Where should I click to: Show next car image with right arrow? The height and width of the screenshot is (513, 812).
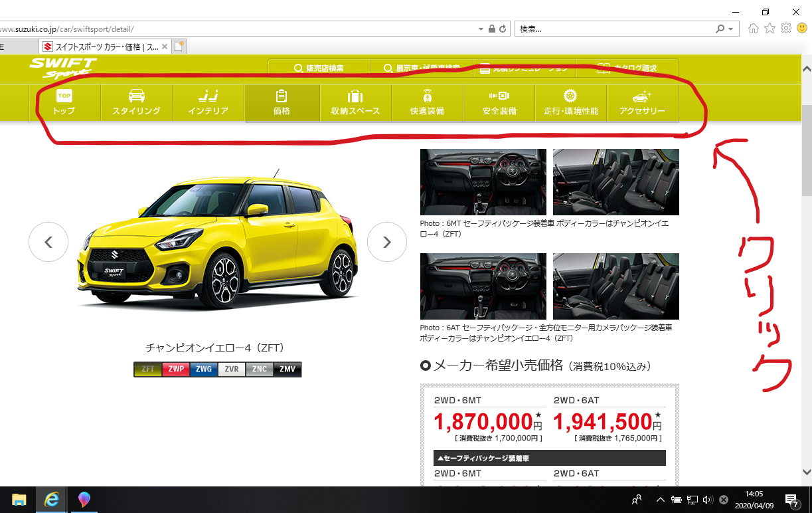pyautogui.click(x=387, y=242)
